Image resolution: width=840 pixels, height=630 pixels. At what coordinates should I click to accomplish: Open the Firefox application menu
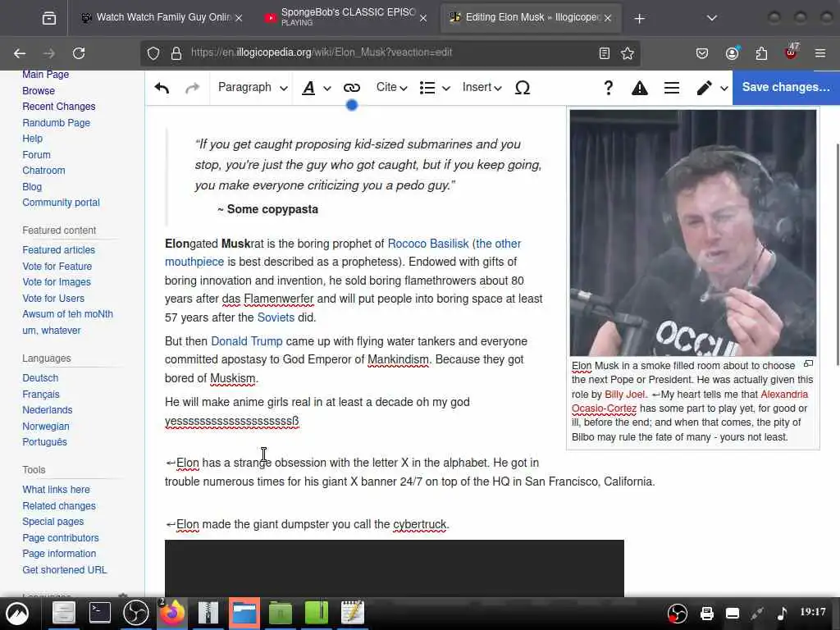coord(820,53)
